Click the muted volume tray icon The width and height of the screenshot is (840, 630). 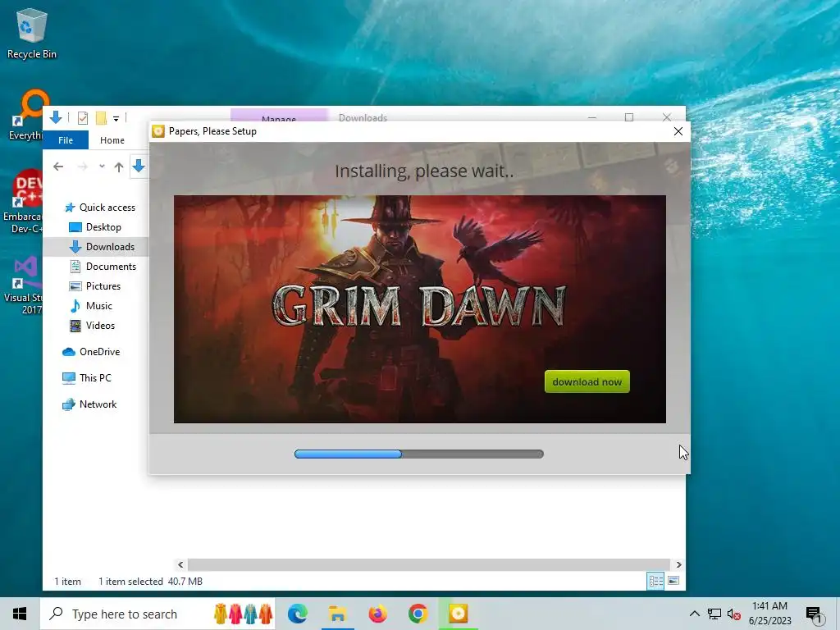click(x=734, y=614)
